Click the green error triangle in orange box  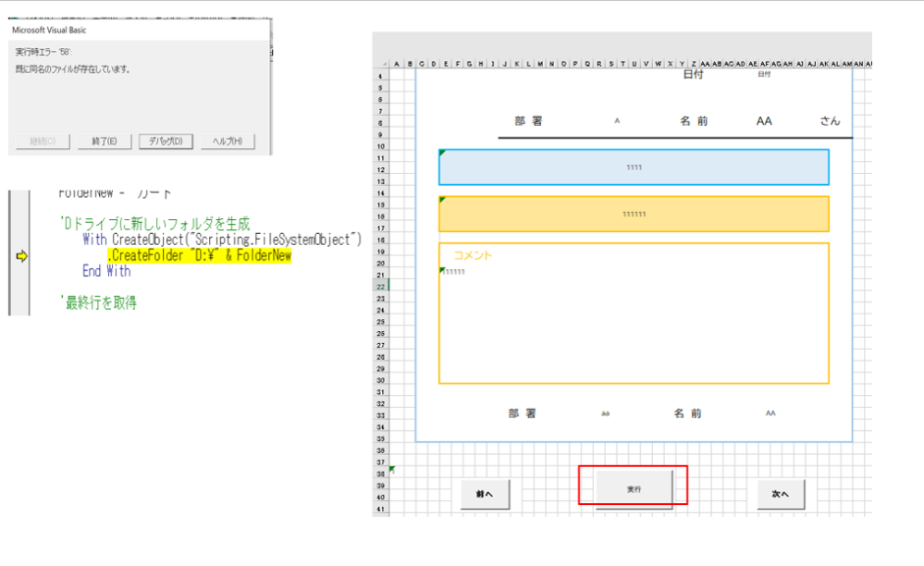442,200
